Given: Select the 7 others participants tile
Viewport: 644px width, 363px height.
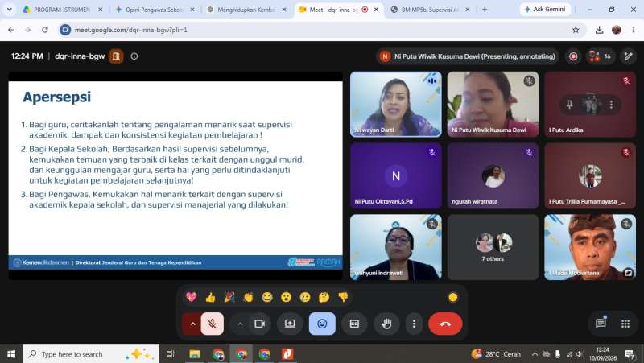Looking at the screenshot, I should tap(493, 247).
